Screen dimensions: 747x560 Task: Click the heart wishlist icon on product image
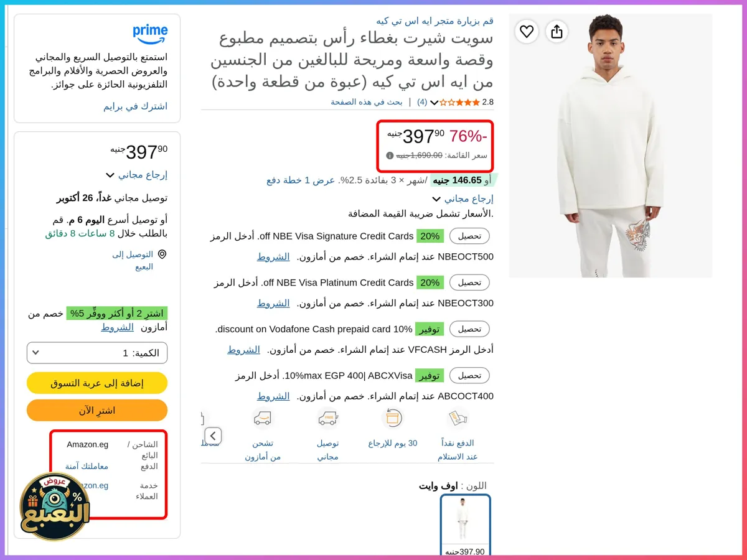coord(527,31)
